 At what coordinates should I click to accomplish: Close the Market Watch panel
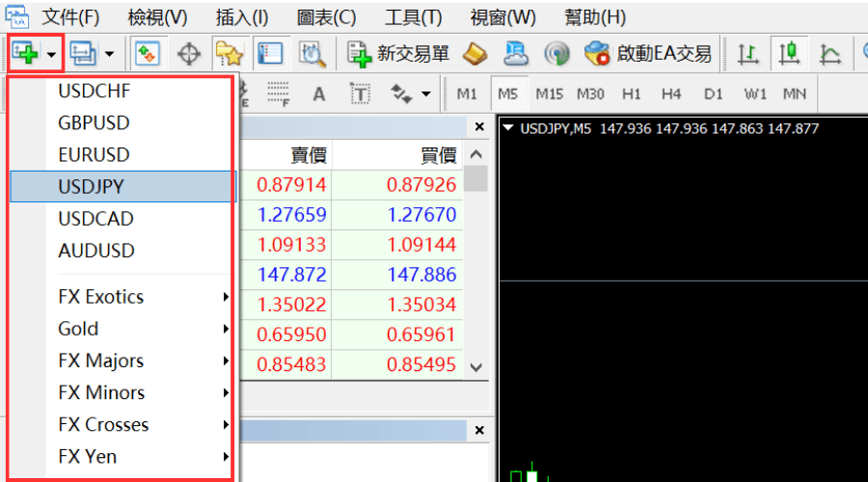click(479, 127)
